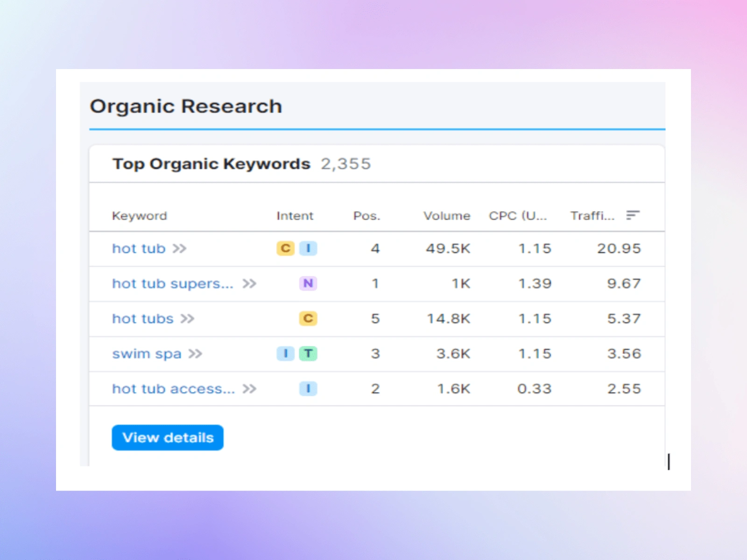Image resolution: width=747 pixels, height=560 pixels.
Task: Click the I intent badge in 'hot tub' row
Action: (x=308, y=248)
